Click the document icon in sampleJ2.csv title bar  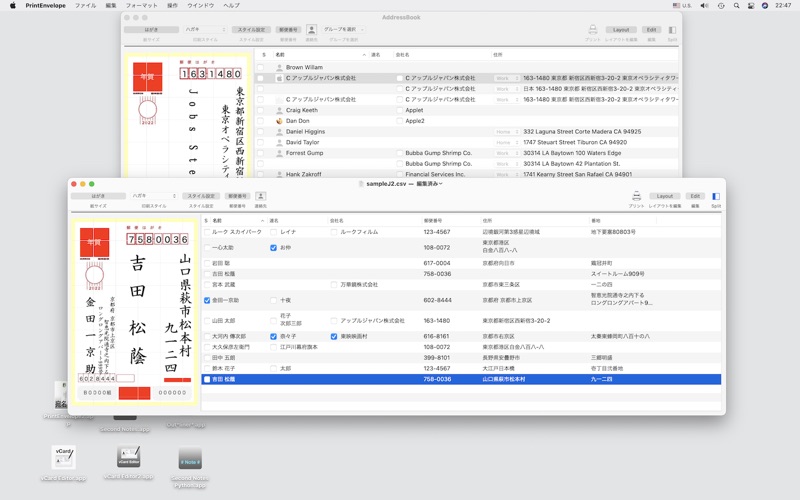click(x=361, y=184)
